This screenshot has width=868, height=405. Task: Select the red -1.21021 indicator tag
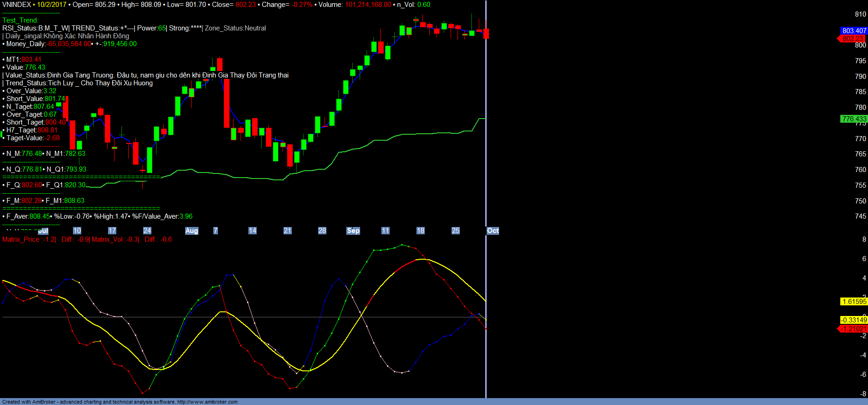[x=853, y=329]
